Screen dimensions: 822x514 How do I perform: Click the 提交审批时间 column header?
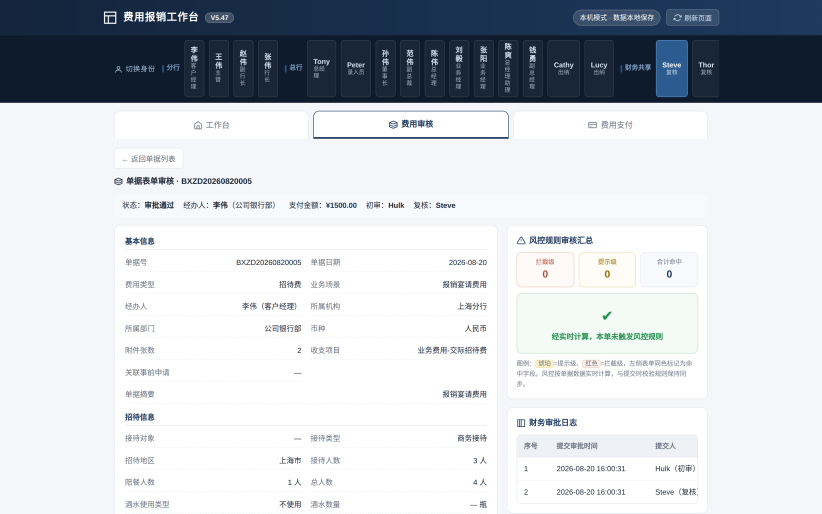[x=577, y=446]
